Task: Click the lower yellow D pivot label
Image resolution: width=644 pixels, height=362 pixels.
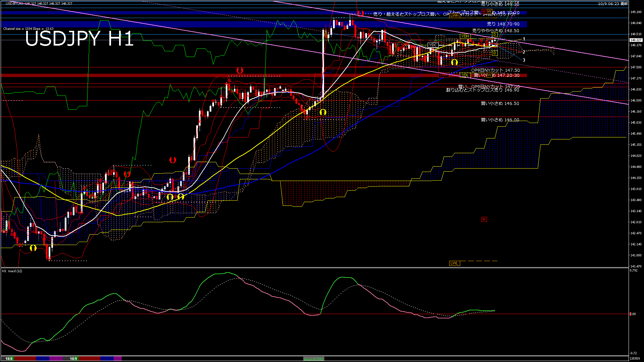Action: coord(495,53)
